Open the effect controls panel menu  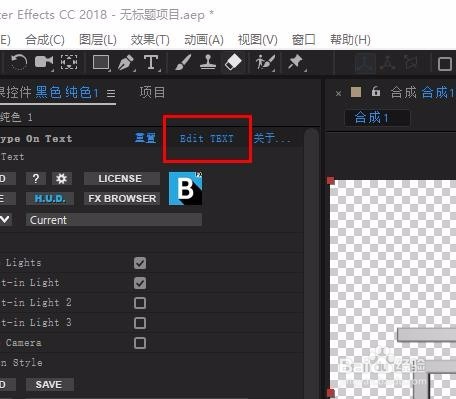point(111,93)
